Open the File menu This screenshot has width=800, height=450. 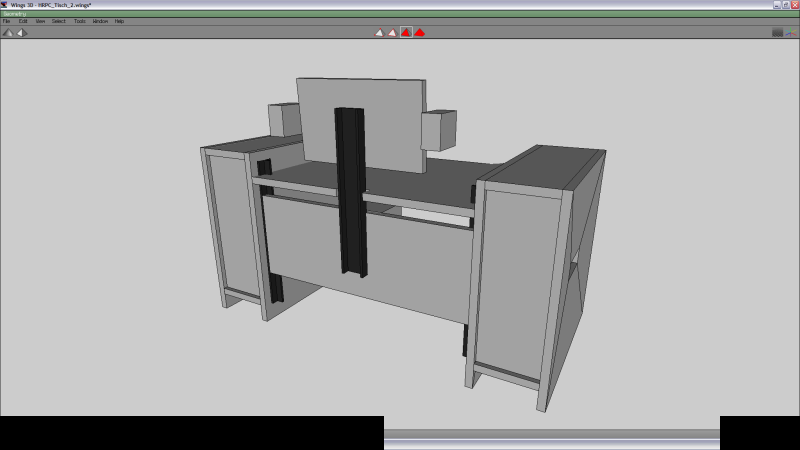(6, 21)
